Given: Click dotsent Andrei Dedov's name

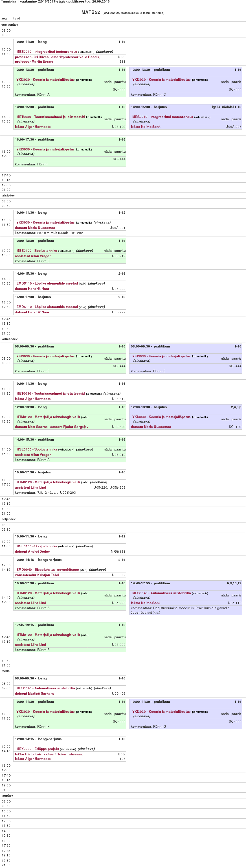Looking at the screenshot, I should [x=32, y=552].
